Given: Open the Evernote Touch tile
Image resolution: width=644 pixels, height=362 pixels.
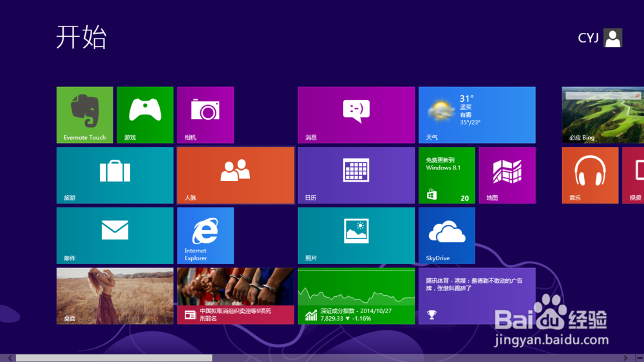Looking at the screenshot, I should click(x=84, y=115).
